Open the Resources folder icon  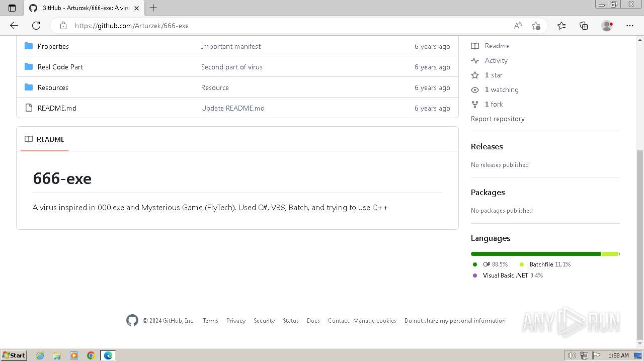point(29,87)
